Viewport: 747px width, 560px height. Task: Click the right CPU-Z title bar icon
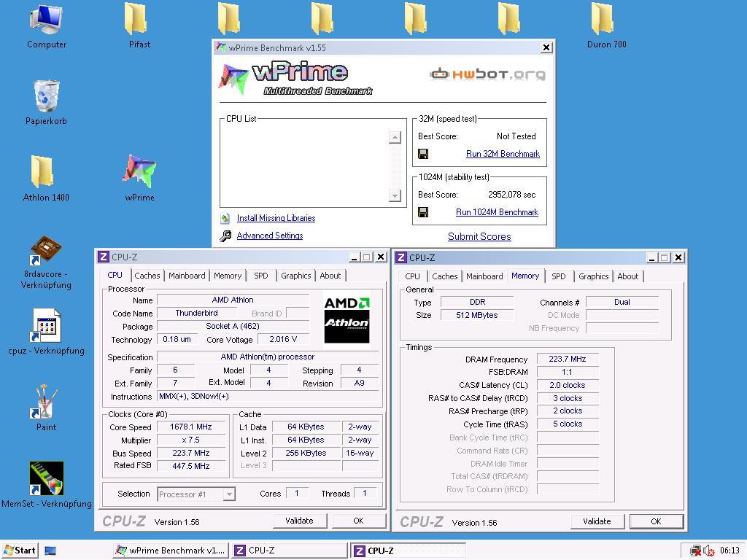tap(401, 257)
